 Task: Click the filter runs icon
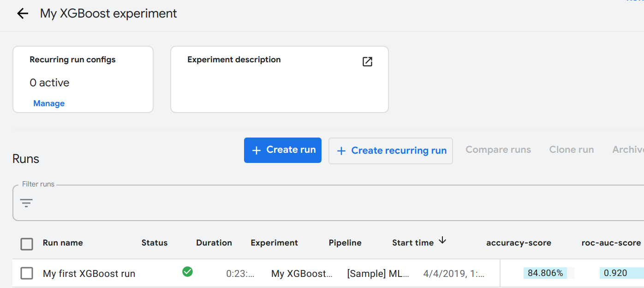point(26,203)
